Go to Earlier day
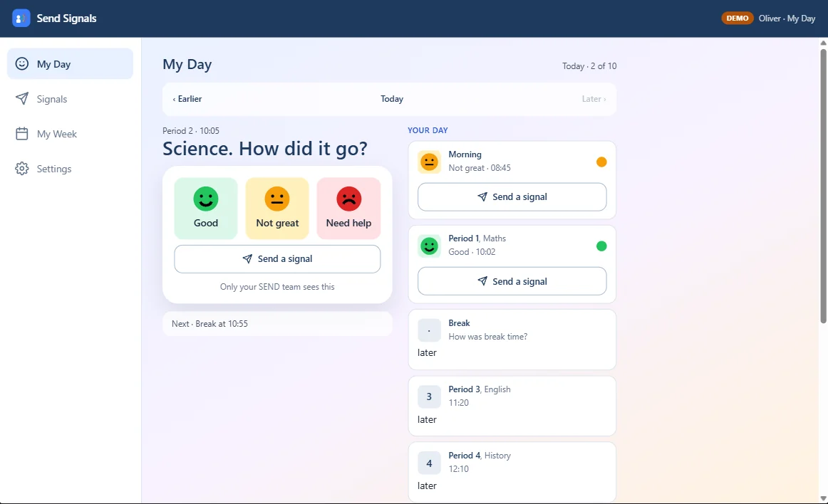This screenshot has width=828, height=504. pyautogui.click(x=187, y=99)
